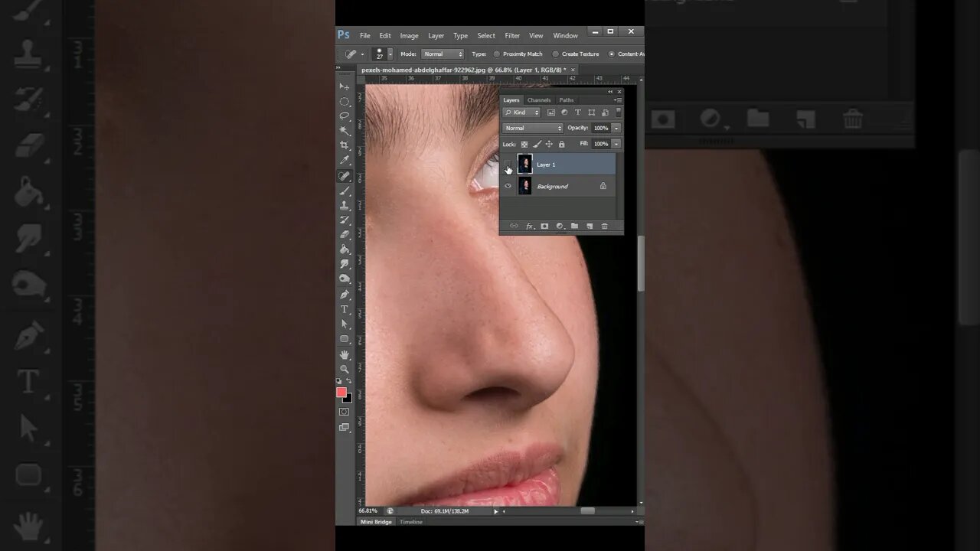Select the Clone Stamp tool

[345, 205]
